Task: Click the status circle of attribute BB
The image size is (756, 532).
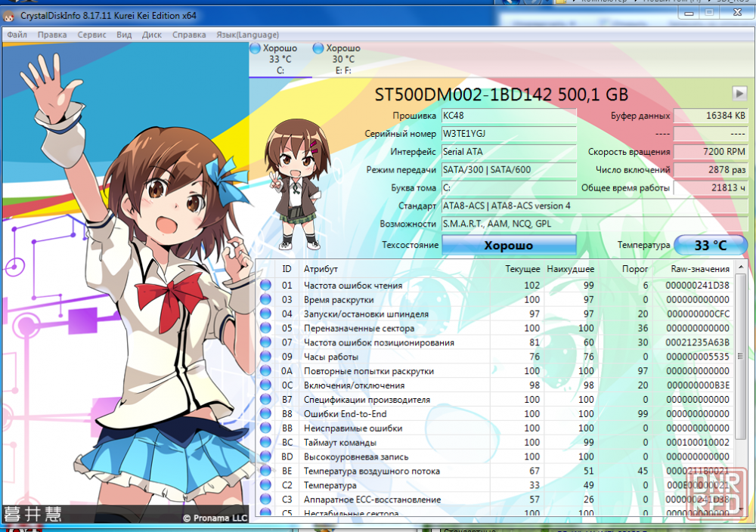Action: 265,428
